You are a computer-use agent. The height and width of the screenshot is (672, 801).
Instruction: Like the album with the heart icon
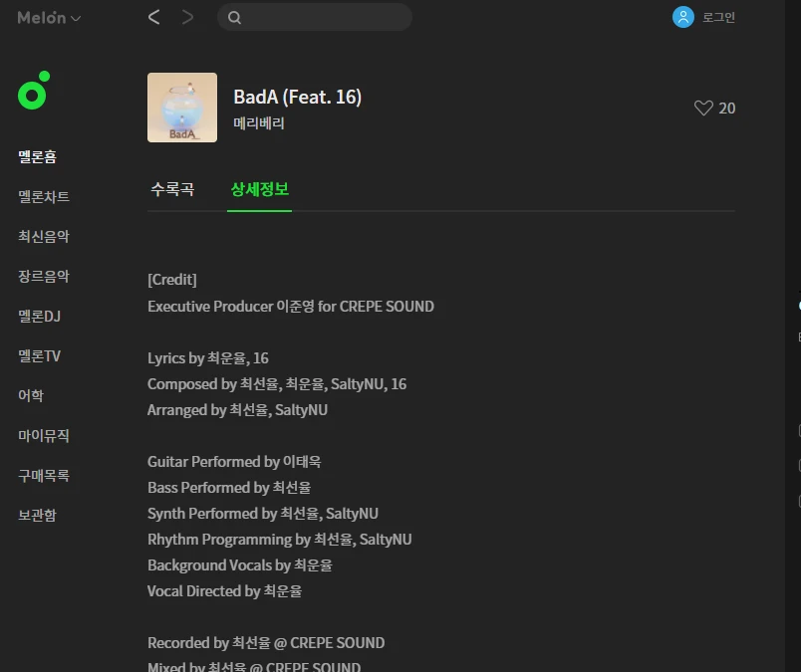703,108
